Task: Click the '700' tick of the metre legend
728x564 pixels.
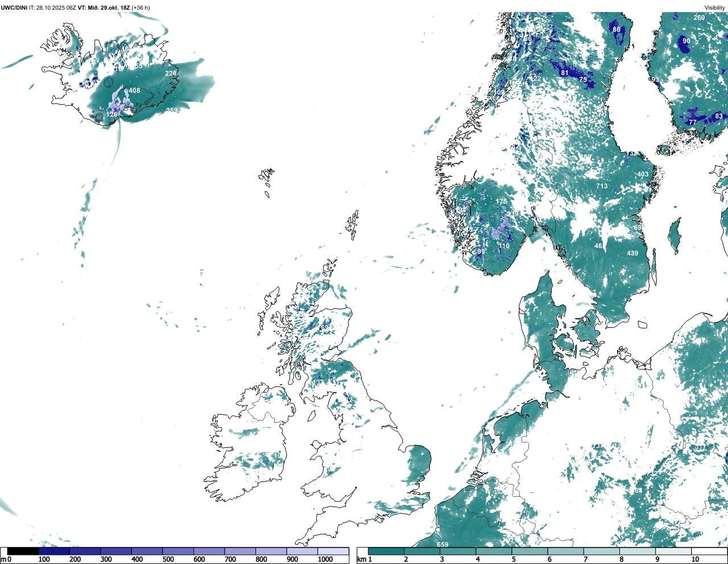Action: click(230, 559)
